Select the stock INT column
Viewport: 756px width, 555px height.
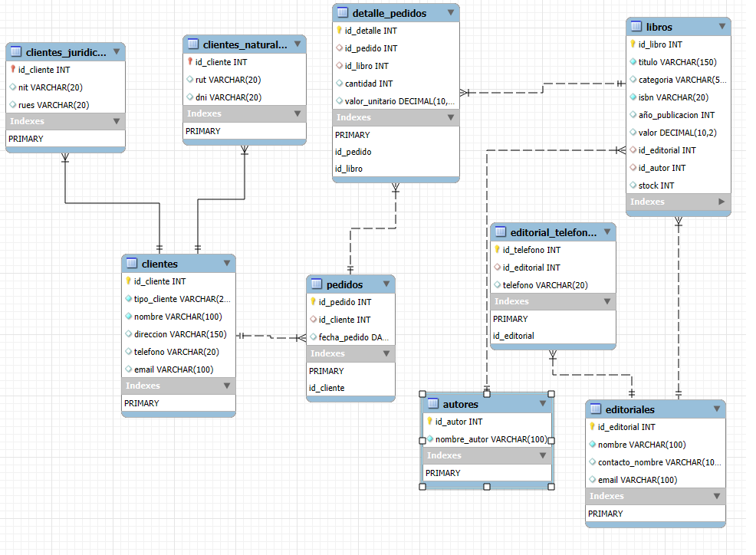(679, 186)
